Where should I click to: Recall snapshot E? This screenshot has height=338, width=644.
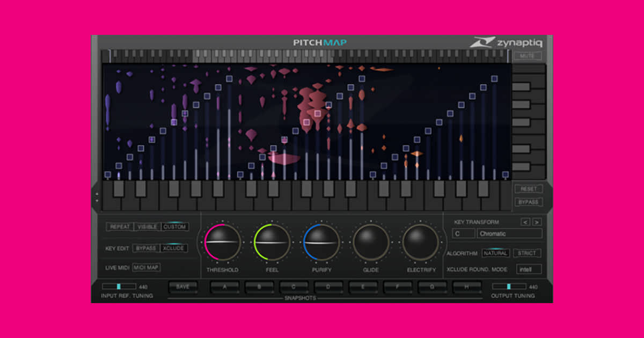[363, 287]
